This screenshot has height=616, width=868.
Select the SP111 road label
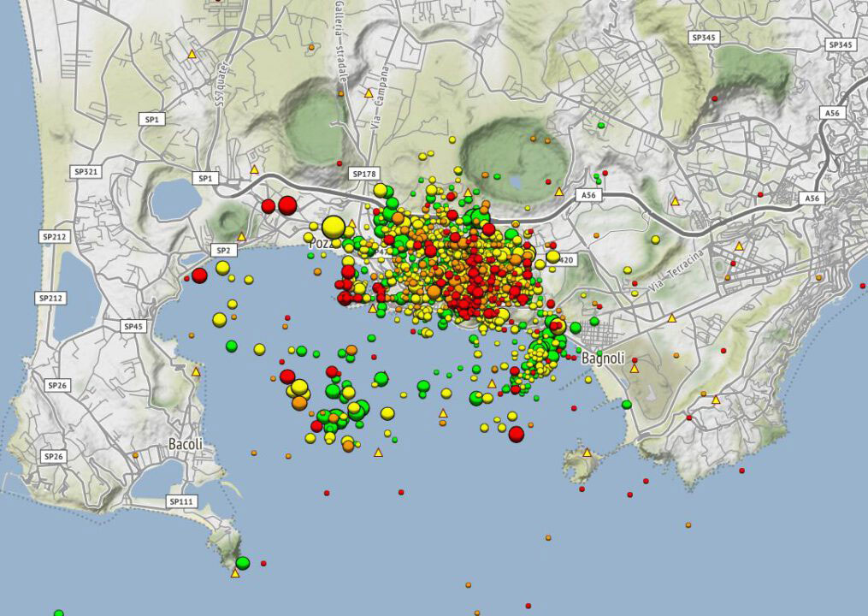181,502
